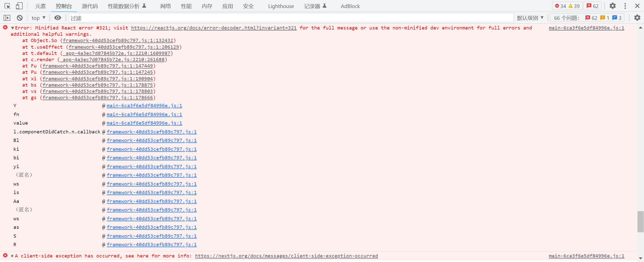This screenshot has width=644, height=262.
Task: Open the 记录器 tab
Action: pos(315,6)
